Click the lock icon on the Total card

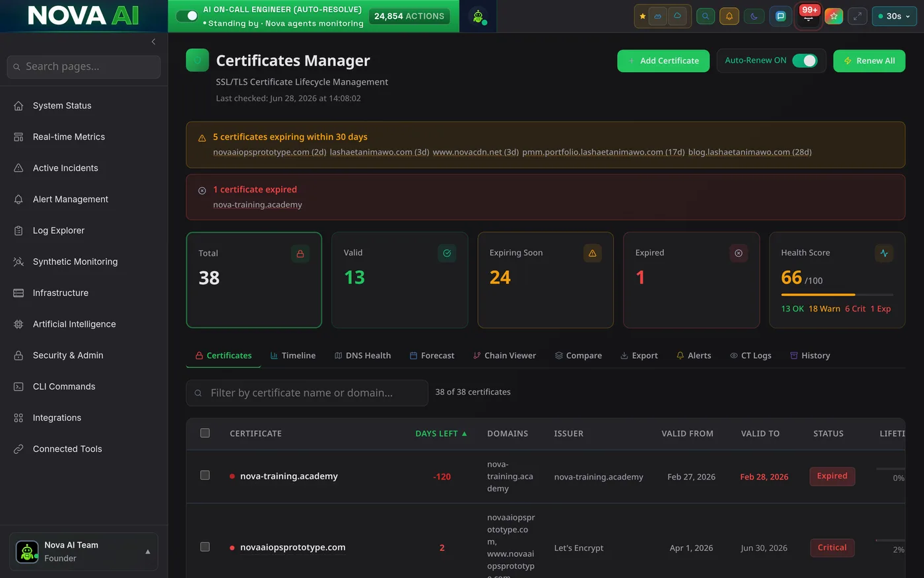(x=300, y=254)
